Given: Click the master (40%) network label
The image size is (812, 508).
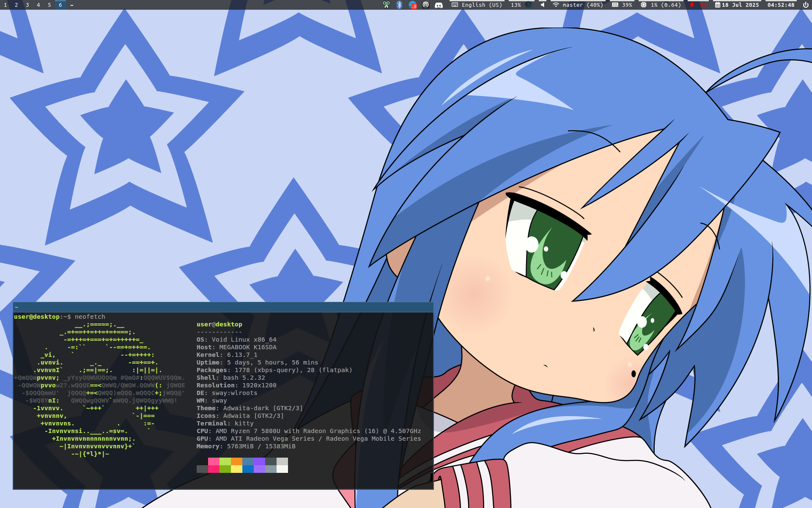Looking at the screenshot, I should [x=583, y=5].
